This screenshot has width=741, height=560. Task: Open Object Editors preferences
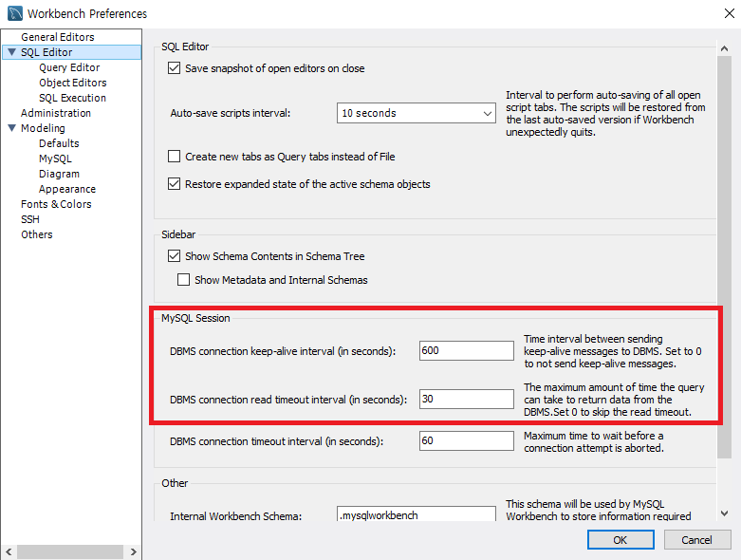click(x=73, y=83)
